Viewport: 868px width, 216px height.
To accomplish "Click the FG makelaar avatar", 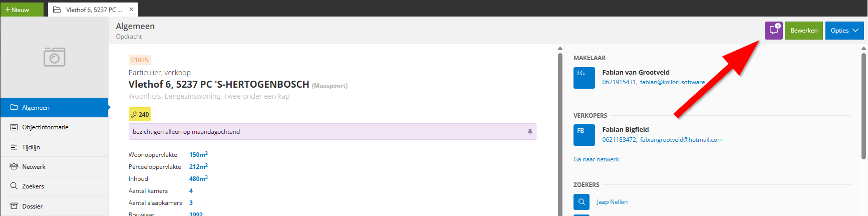I will (584, 78).
